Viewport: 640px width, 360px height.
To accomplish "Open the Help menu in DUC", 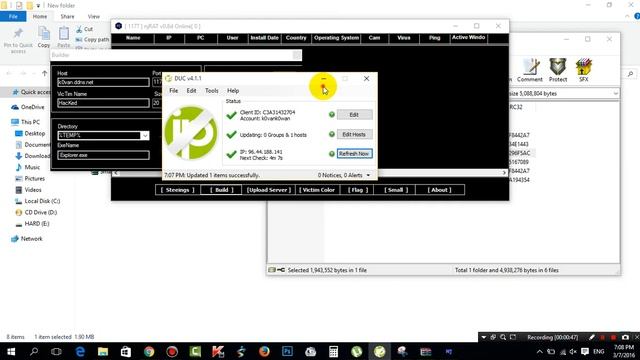I will pos(233,91).
